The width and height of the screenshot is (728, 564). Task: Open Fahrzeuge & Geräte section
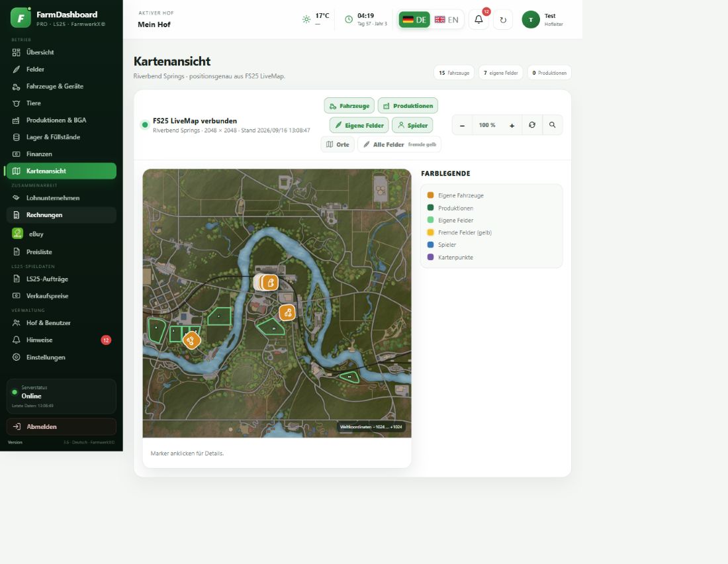(x=62, y=87)
